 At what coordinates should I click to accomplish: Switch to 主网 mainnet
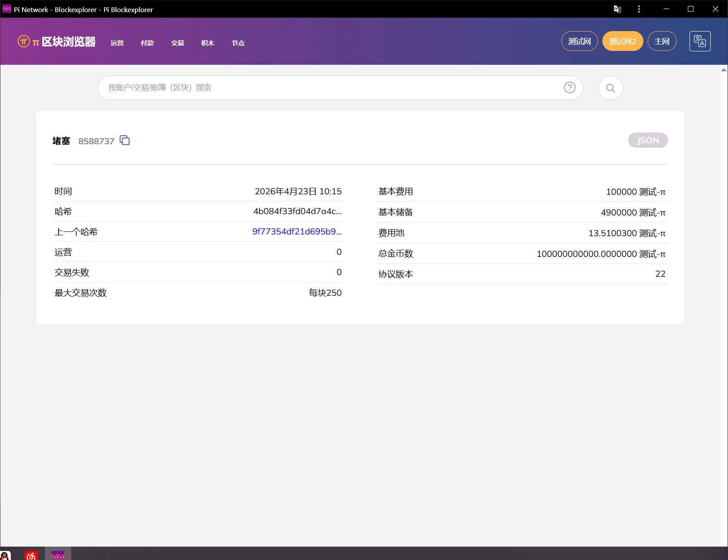pyautogui.click(x=662, y=41)
